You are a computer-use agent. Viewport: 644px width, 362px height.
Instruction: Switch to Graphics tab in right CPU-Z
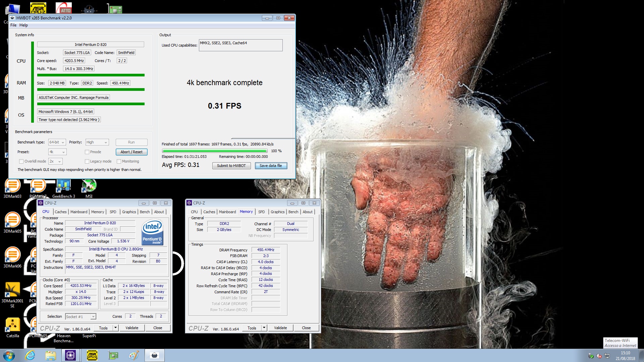tap(278, 212)
